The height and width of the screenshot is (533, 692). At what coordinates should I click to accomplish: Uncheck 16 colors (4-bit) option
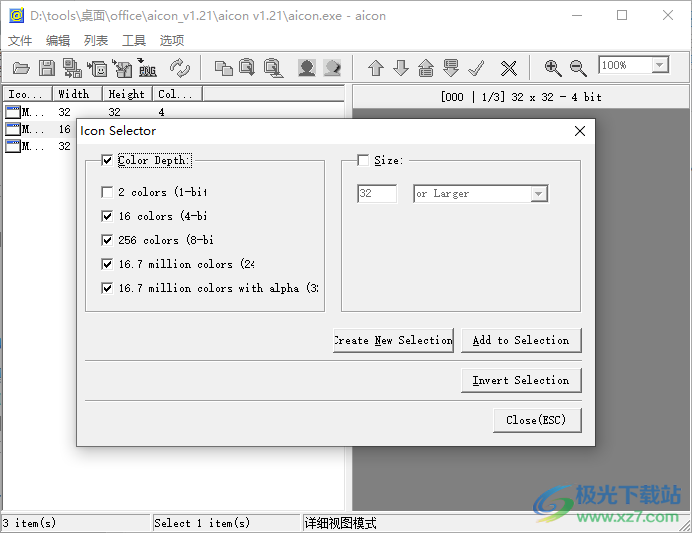(107, 216)
